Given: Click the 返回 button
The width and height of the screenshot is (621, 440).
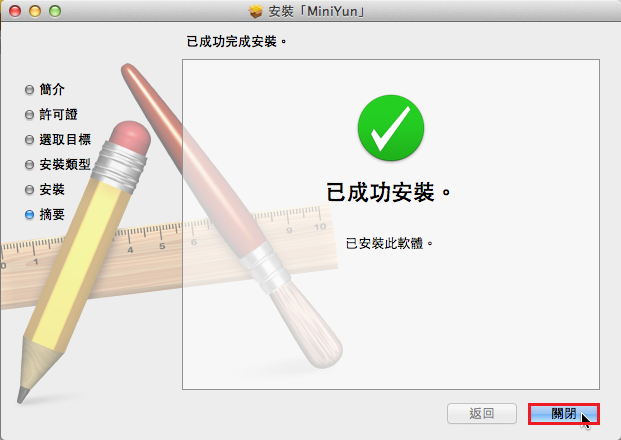Looking at the screenshot, I should click(482, 413).
